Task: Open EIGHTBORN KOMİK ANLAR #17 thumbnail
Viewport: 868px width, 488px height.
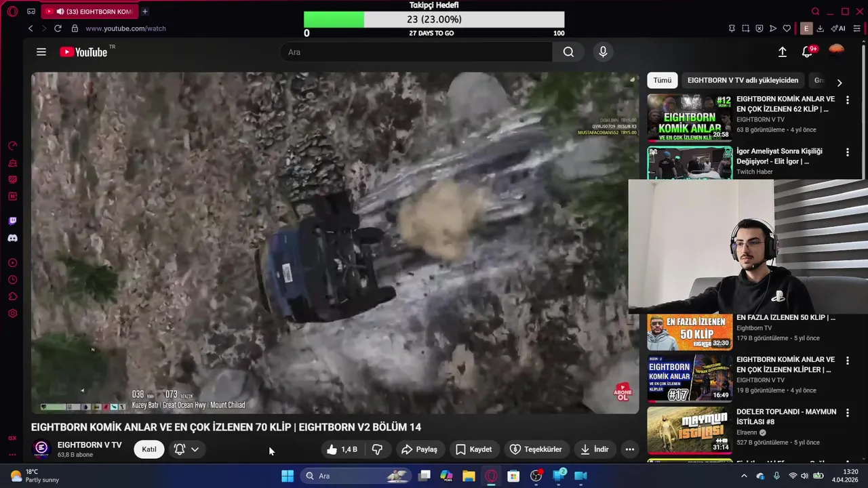Action: [x=690, y=378]
